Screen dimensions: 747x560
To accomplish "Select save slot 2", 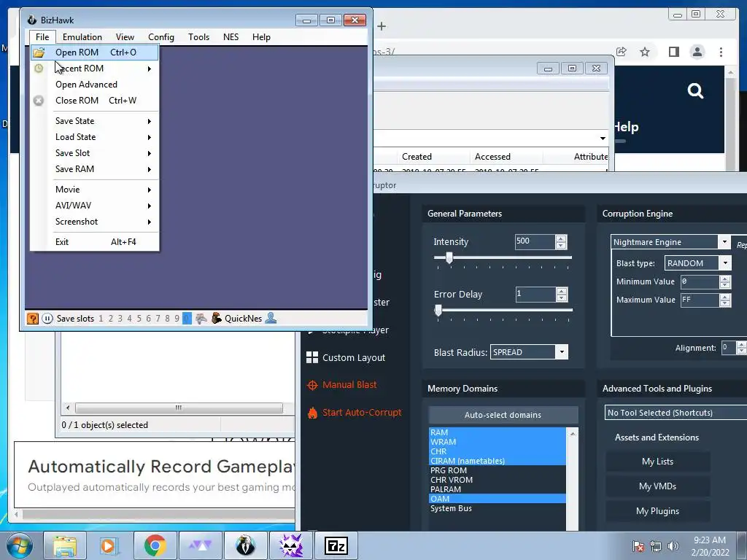I will [111, 319].
